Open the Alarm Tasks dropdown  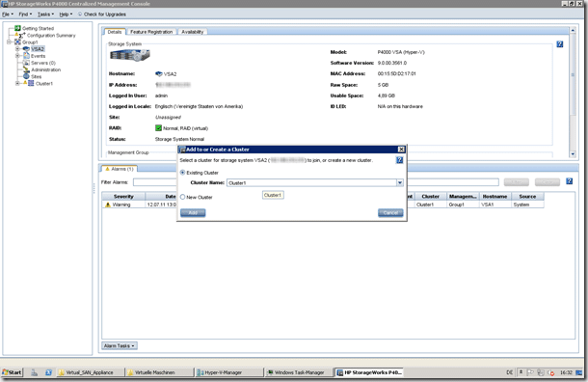120,345
